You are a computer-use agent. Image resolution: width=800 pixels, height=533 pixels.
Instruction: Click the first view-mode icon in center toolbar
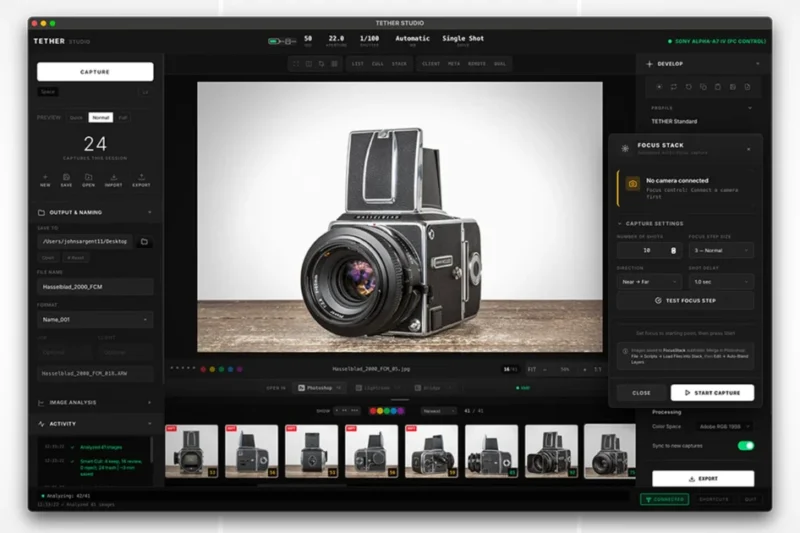[x=296, y=64]
